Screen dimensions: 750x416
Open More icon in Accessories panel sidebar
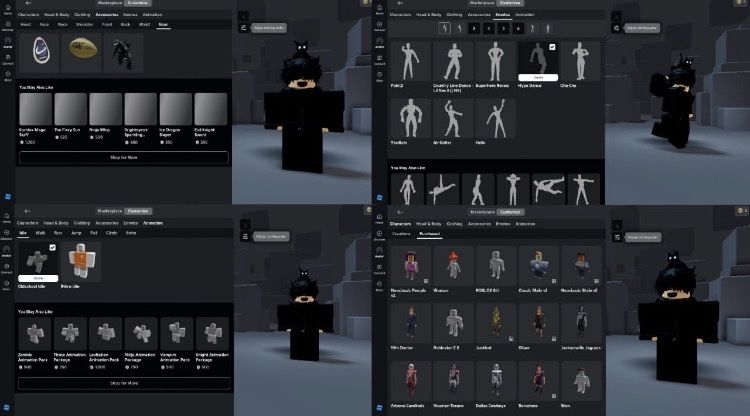(8, 76)
